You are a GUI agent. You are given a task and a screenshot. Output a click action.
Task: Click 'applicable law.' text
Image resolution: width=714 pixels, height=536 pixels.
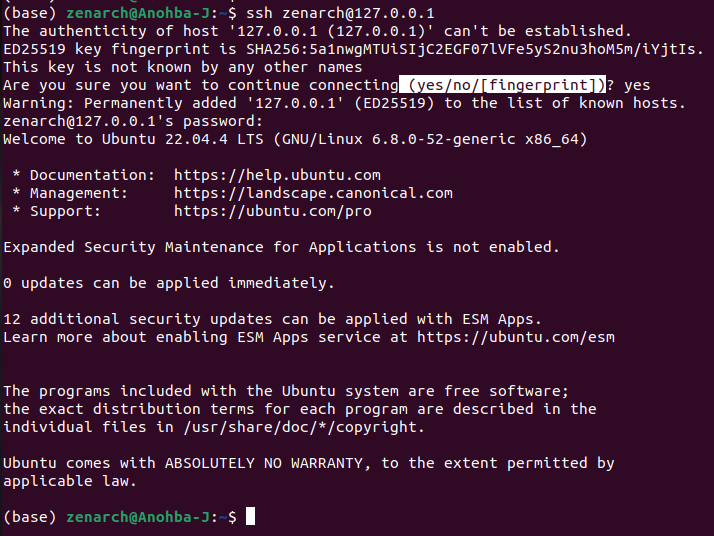click(70, 481)
